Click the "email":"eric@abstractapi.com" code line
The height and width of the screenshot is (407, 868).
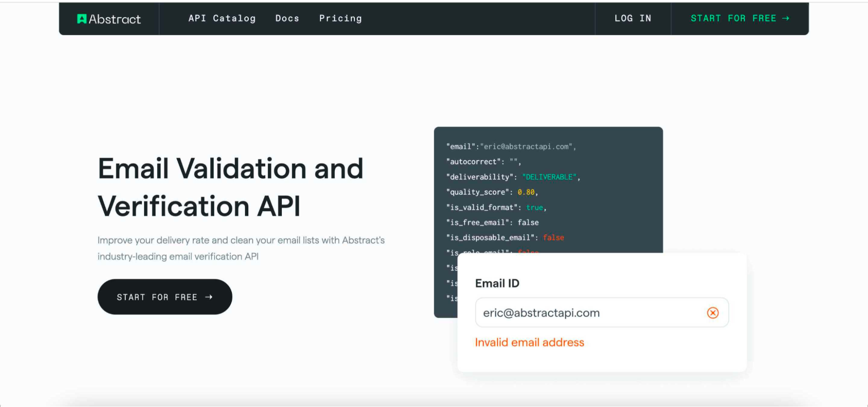511,146
